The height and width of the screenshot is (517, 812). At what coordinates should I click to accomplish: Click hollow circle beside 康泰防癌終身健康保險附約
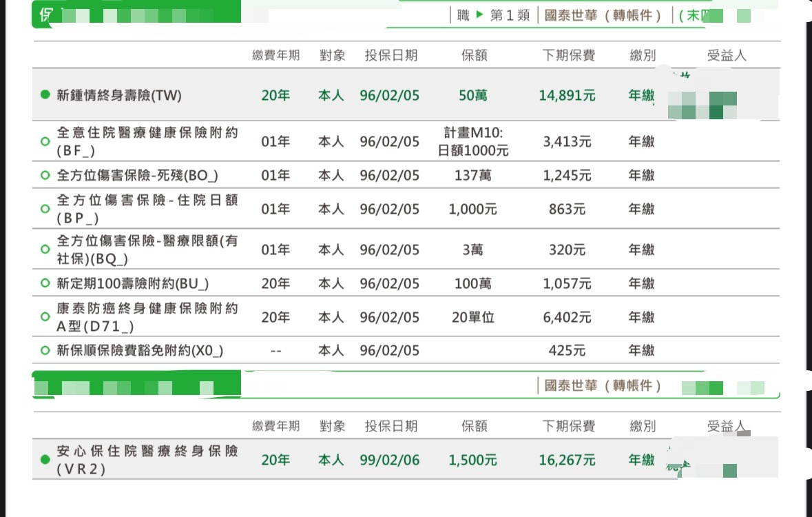45,317
